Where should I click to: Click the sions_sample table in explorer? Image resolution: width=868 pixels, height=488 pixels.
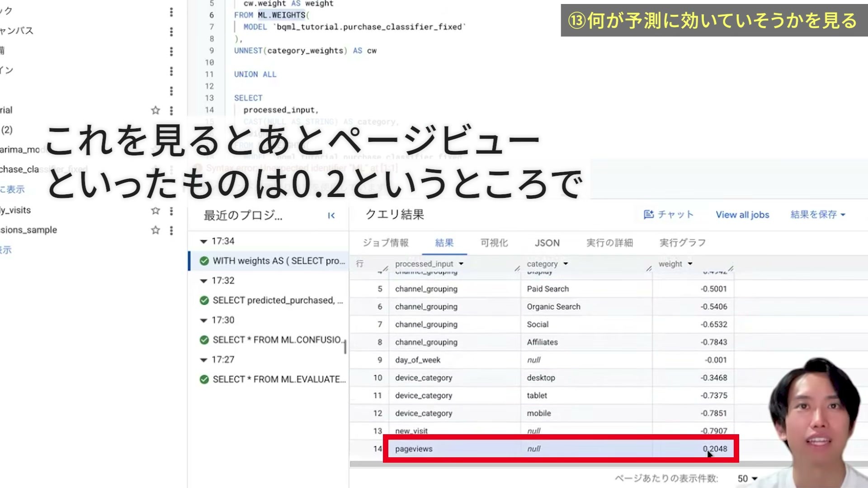(28, 230)
